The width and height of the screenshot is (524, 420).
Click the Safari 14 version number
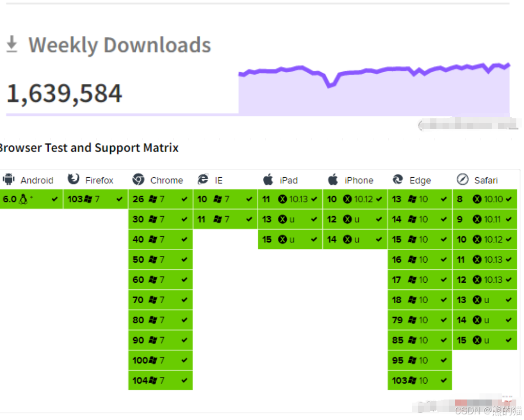tap(462, 320)
